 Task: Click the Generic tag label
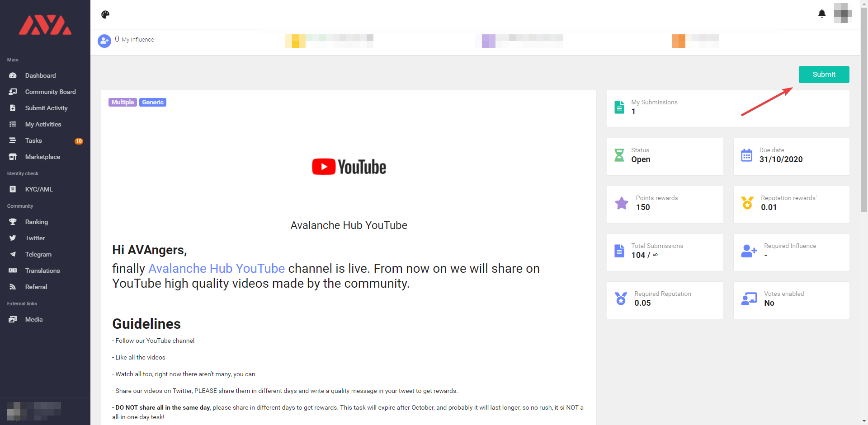point(153,102)
